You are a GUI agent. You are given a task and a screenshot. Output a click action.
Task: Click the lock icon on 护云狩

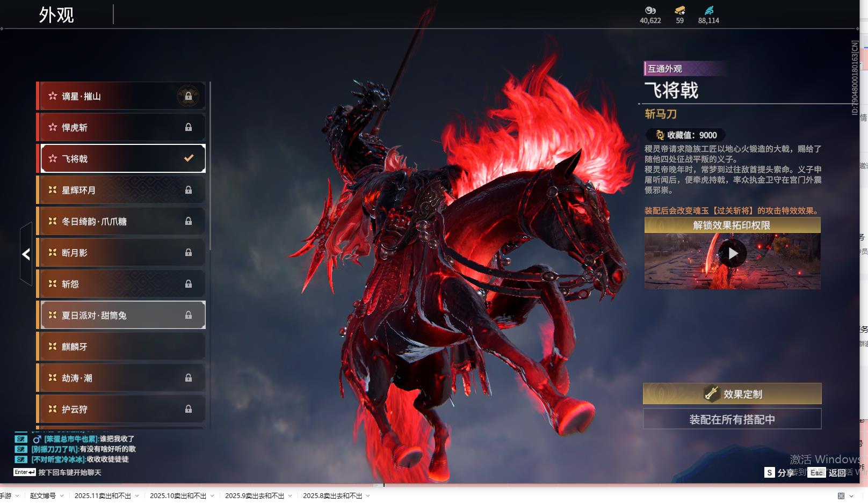click(189, 409)
